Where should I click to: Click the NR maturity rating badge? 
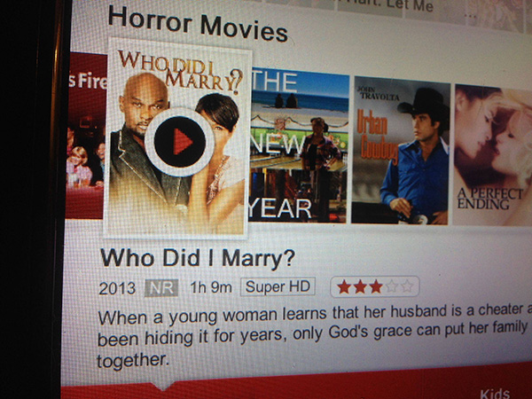pos(161,288)
